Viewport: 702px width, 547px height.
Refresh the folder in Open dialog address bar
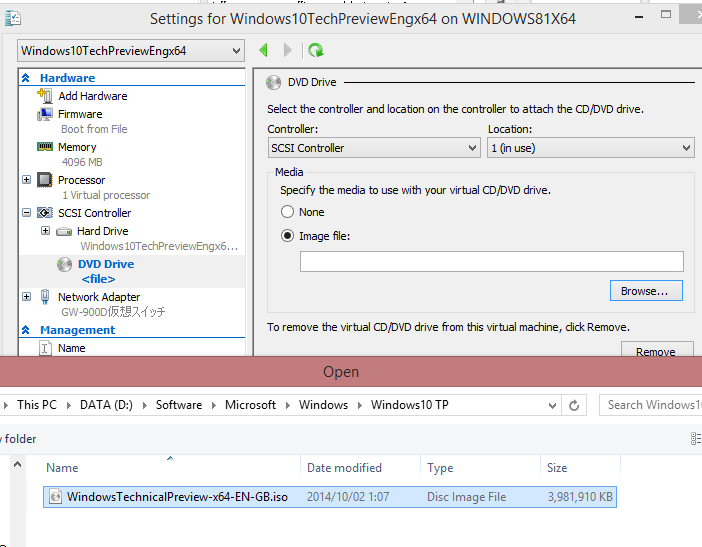click(x=574, y=405)
